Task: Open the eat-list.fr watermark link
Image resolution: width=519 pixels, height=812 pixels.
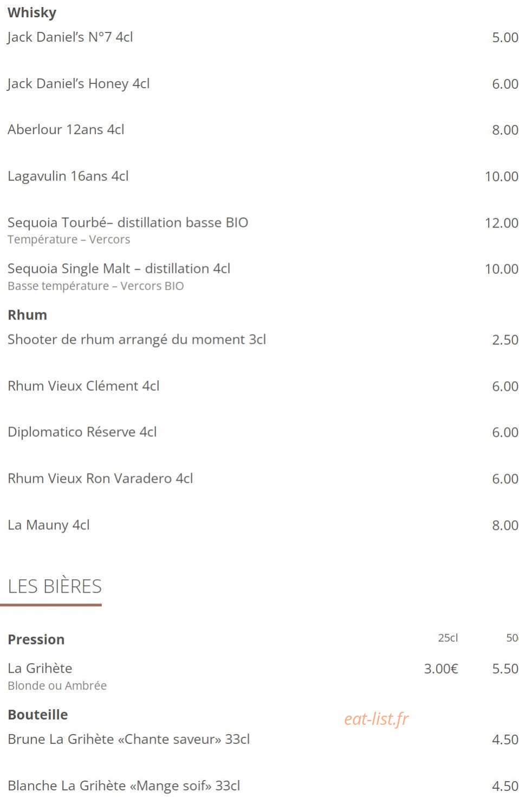Action: pos(377,719)
